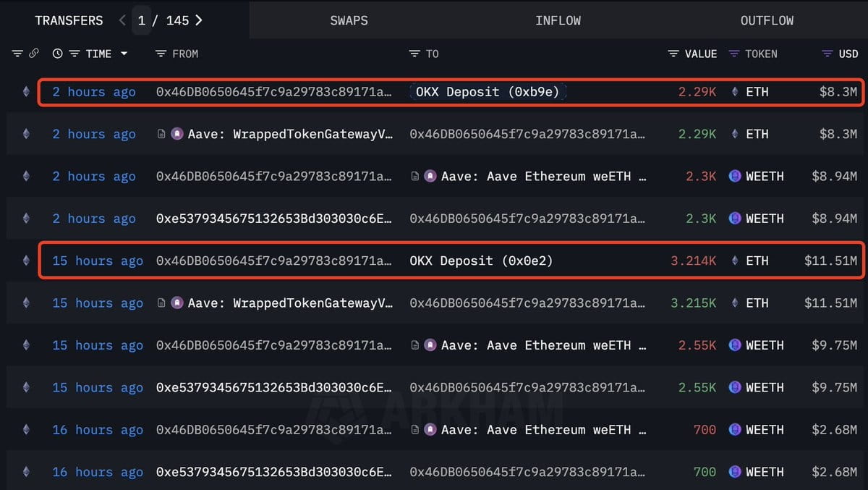868x490 pixels.
Task: Click the page total '145' text
Action: click(177, 20)
